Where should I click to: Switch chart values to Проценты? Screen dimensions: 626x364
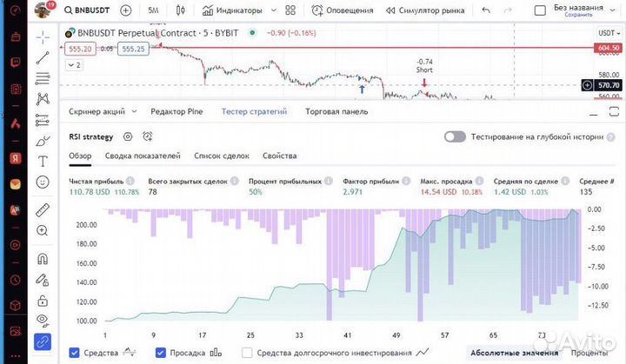[x=589, y=353]
